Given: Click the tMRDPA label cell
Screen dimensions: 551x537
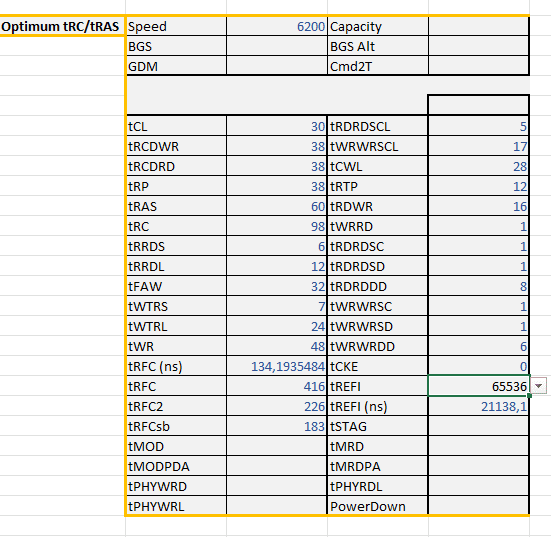Looking at the screenshot, I should [x=378, y=466].
